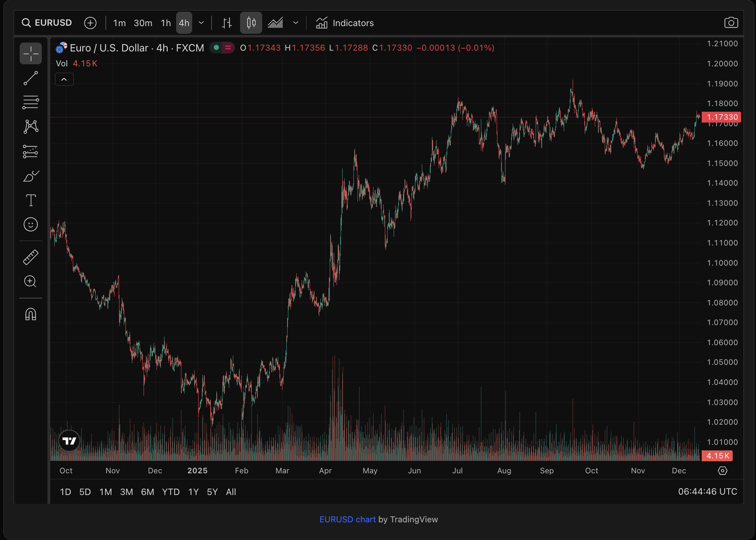Activate the zoom-in tool
Viewport: 756px width, 540px height.
pos(31,282)
